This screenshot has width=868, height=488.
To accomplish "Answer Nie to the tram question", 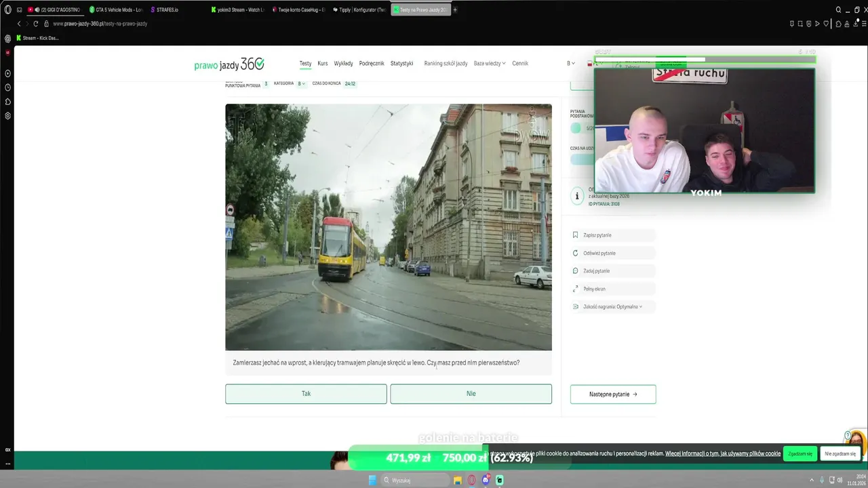I will [x=471, y=394].
